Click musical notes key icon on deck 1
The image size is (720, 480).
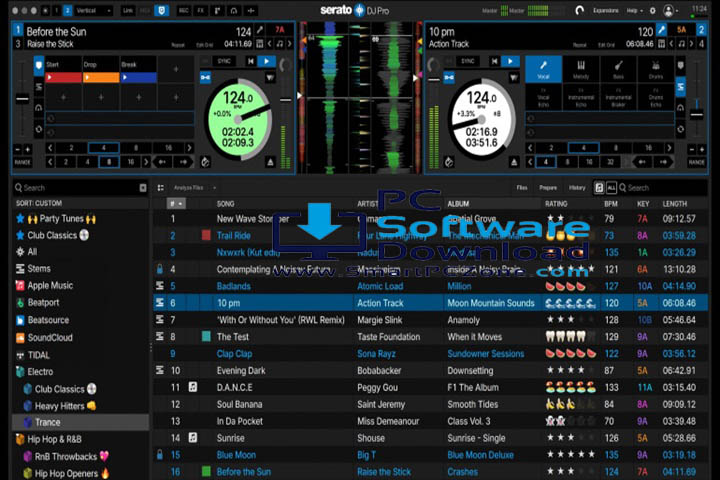pyautogui.click(x=280, y=44)
